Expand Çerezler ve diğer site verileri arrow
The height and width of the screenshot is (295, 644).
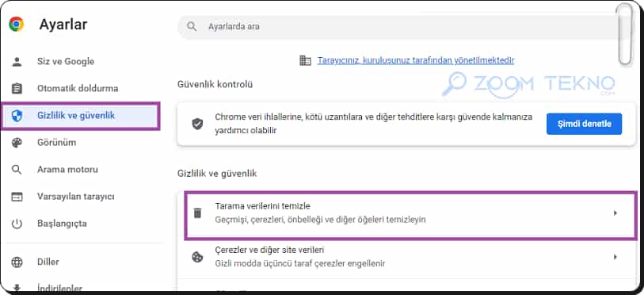click(615, 257)
